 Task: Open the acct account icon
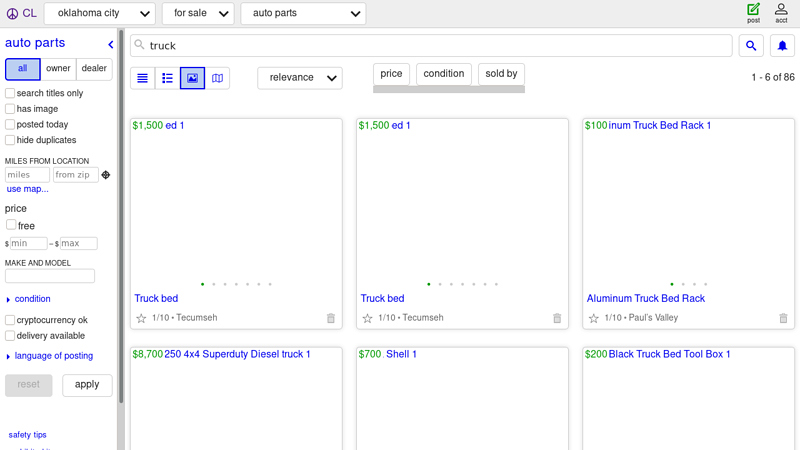click(781, 13)
